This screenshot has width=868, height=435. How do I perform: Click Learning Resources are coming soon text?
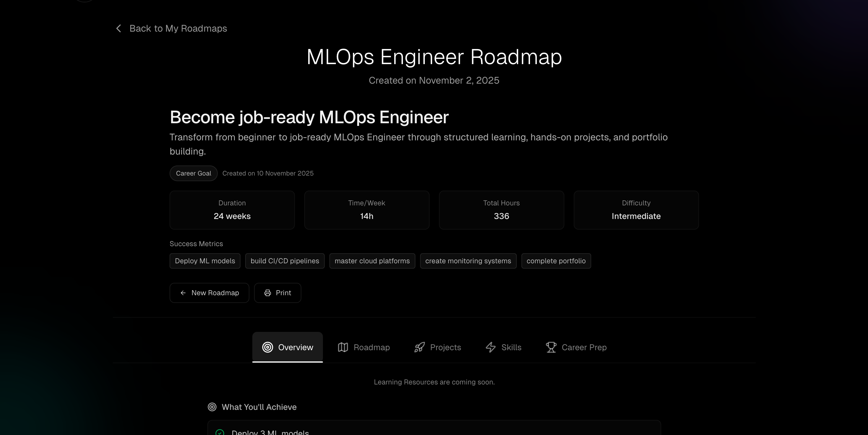pos(434,382)
